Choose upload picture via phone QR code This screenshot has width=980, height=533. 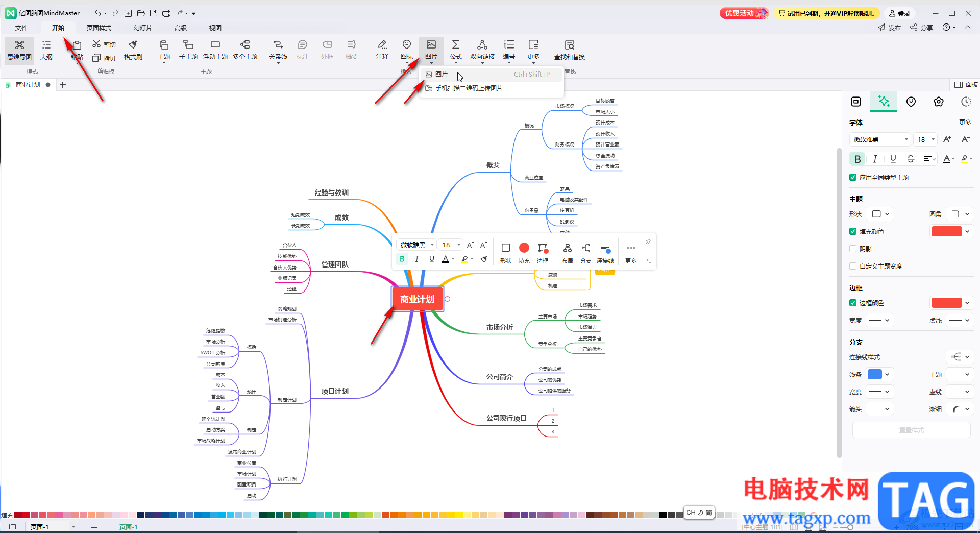pyautogui.click(x=492, y=88)
